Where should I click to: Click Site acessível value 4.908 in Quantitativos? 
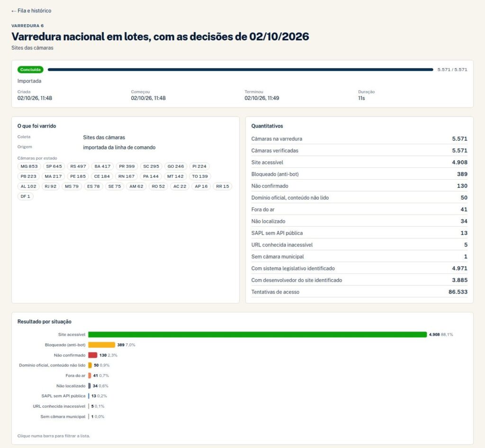(459, 162)
